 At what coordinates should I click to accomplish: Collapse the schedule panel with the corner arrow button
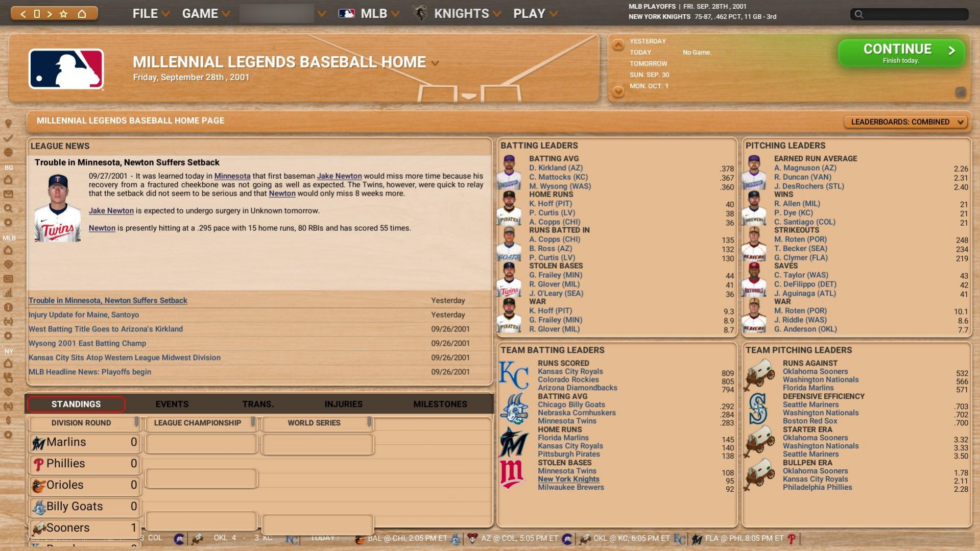pyautogui.click(x=961, y=92)
